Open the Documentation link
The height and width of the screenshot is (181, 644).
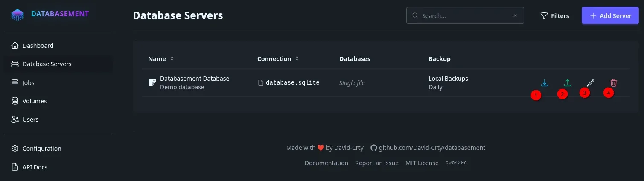(326, 163)
